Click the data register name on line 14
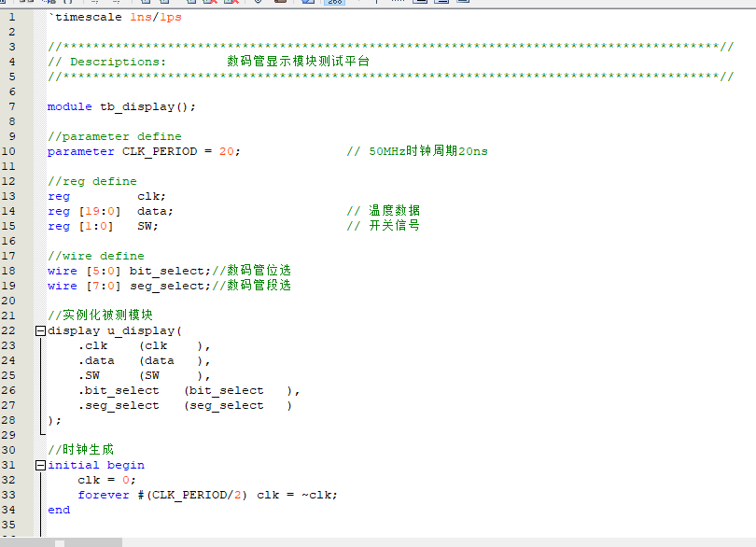 151,211
